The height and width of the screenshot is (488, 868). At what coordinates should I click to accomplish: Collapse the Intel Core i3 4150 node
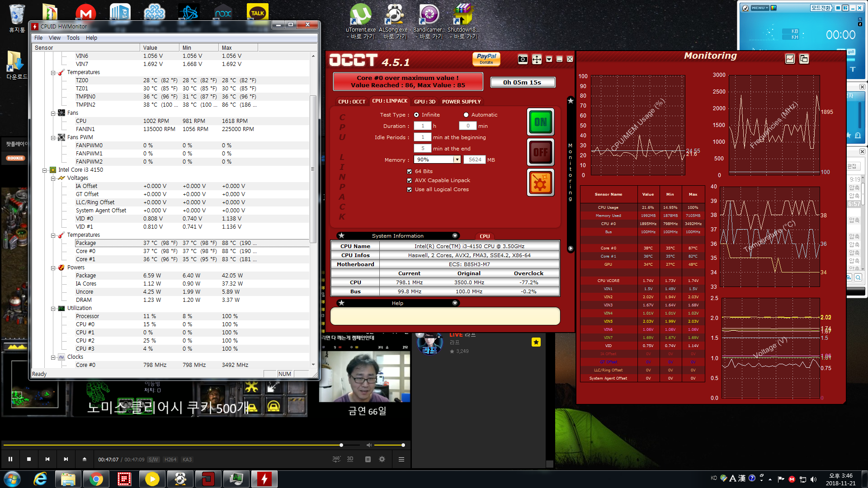45,170
